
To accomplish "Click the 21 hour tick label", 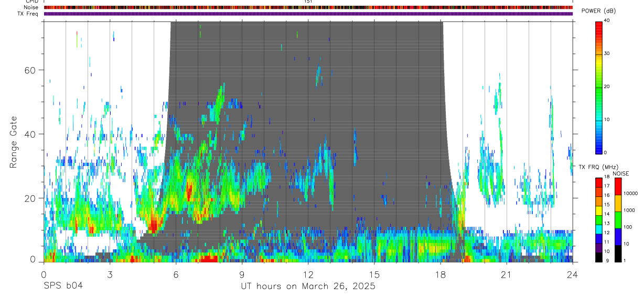I will [506, 274].
